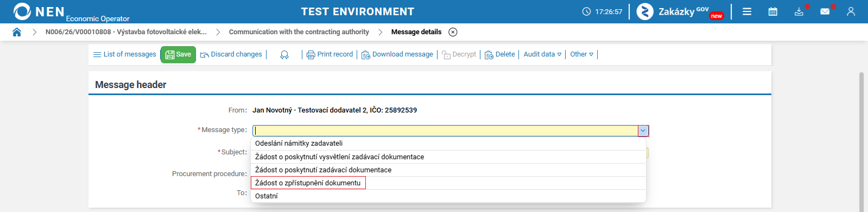
Task: Select Žádost o poskytnutí vysvětlení zadávací dokumentace
Action: [x=448, y=157]
